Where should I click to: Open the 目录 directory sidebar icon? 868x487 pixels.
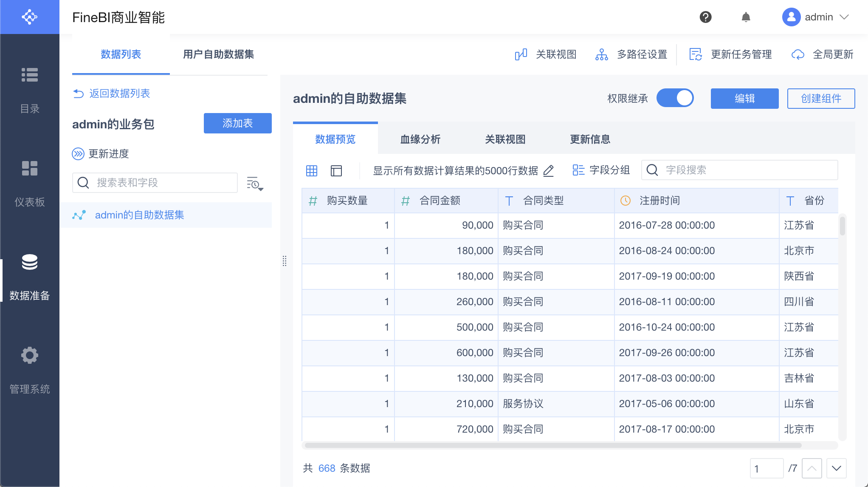(x=30, y=75)
